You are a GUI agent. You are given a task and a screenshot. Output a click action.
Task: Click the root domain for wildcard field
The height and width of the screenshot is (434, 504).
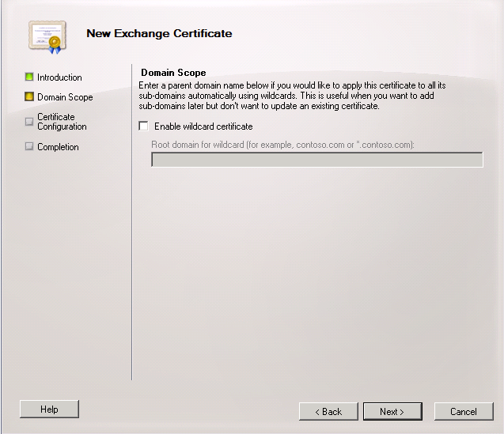point(317,160)
